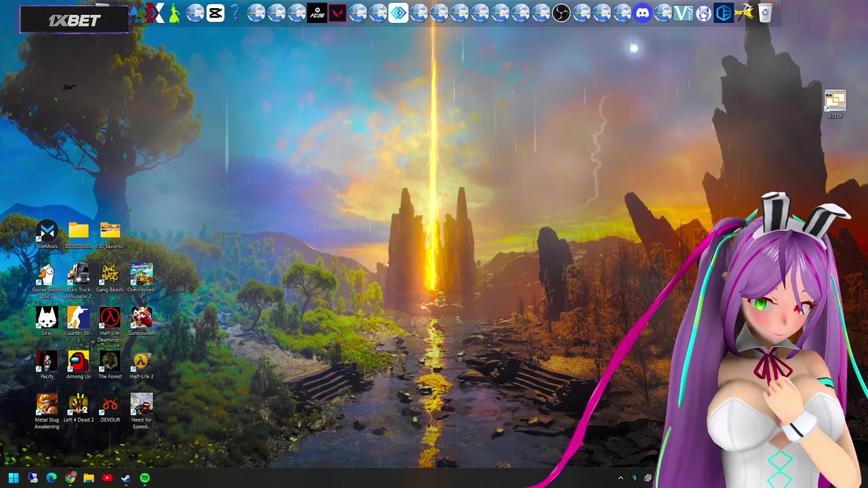868x488 pixels.
Task: Launch the DEVOUR game shortcut
Action: [110, 408]
